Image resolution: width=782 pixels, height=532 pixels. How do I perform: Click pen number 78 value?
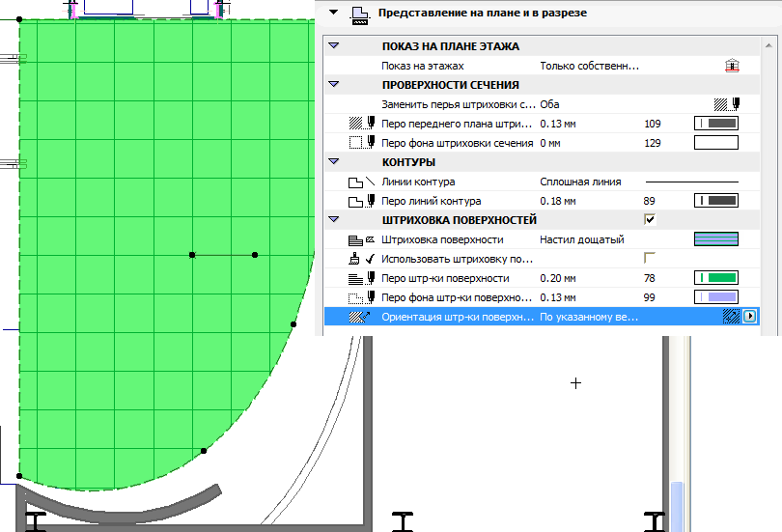tap(650, 278)
